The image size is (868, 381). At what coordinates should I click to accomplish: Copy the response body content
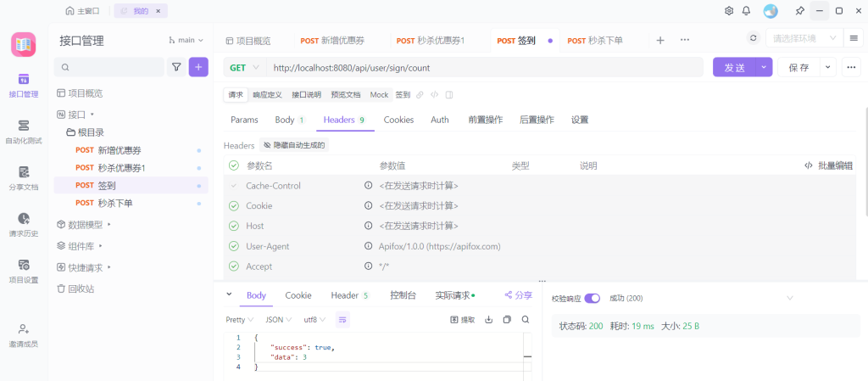(507, 320)
